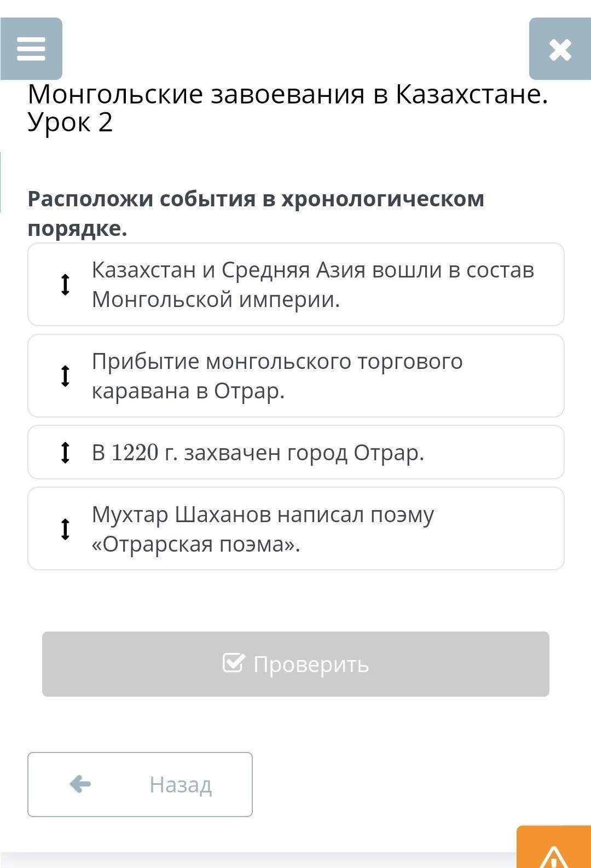Click the text Мухтар Шаханов написал поэму

(263, 515)
